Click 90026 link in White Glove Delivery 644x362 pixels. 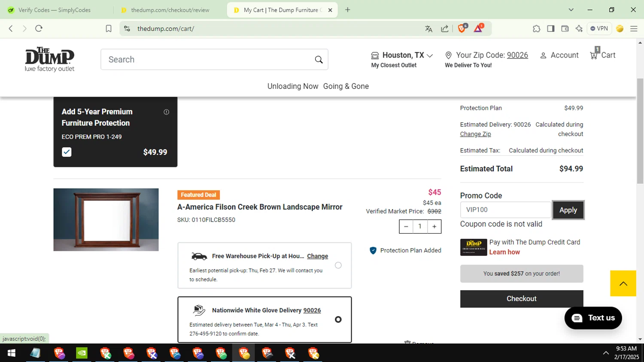tap(312, 310)
